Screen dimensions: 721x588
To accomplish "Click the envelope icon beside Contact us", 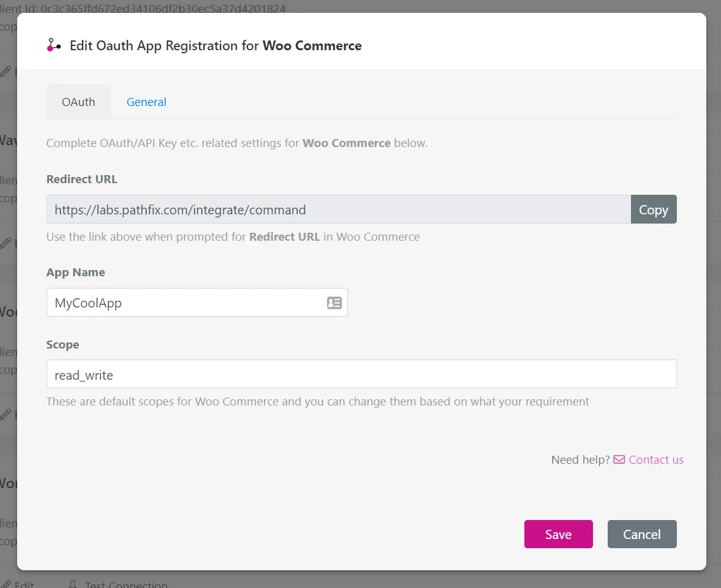I will (x=619, y=459).
